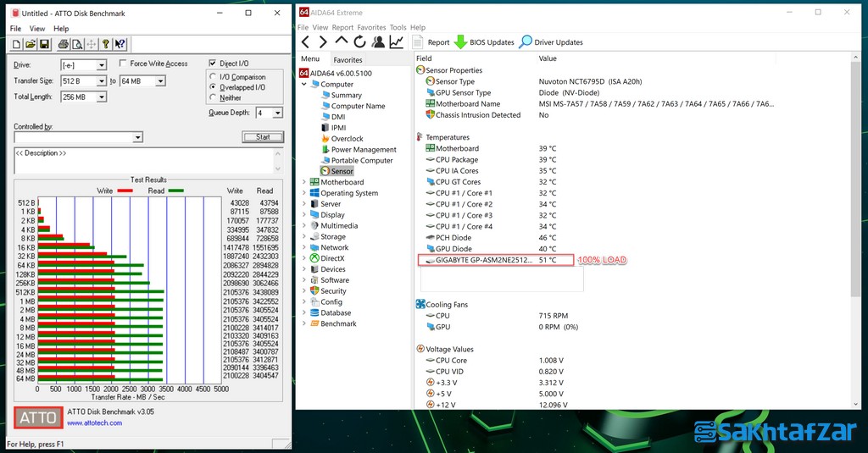Open the Transfer Size start dropdown (512 B)
868x453 pixels.
pyautogui.click(x=102, y=81)
